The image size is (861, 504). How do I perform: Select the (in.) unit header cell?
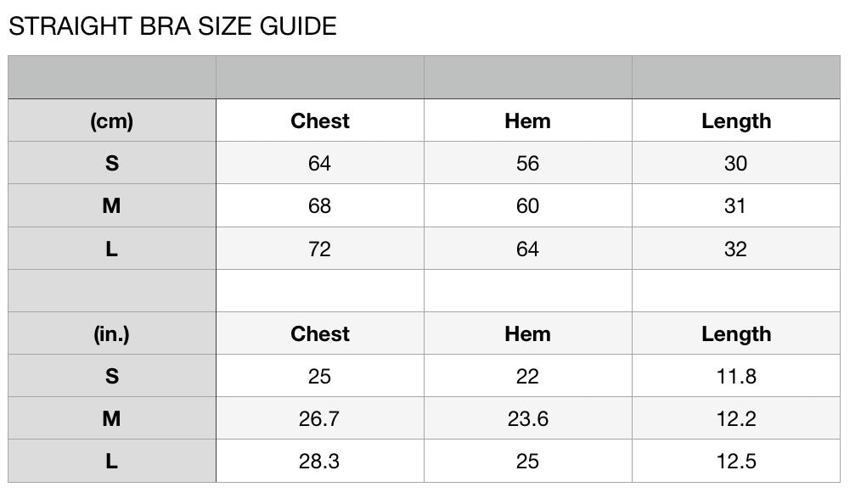[x=112, y=333]
